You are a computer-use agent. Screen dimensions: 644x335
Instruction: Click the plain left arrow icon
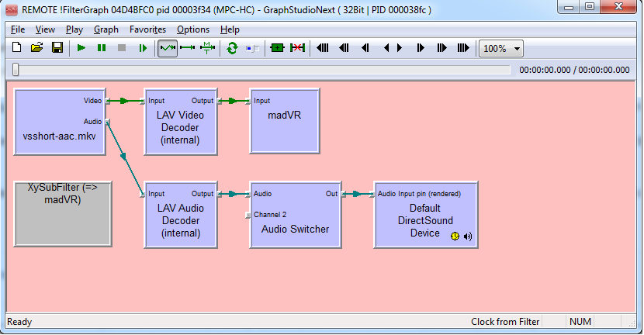pos(386,48)
